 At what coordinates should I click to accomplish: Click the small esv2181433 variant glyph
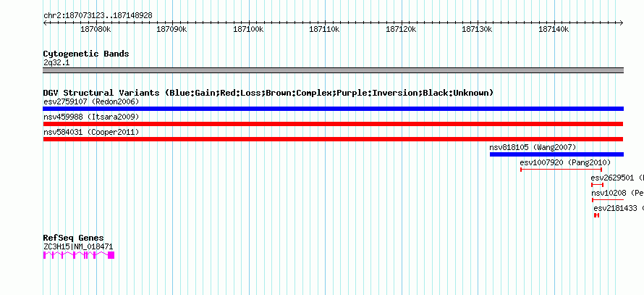tap(597, 215)
